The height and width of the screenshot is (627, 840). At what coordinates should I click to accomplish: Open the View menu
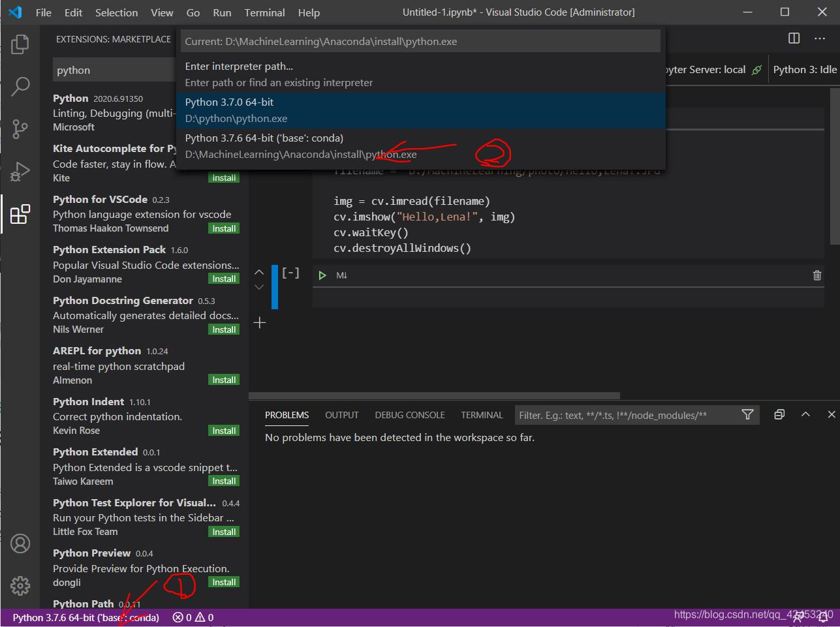162,12
